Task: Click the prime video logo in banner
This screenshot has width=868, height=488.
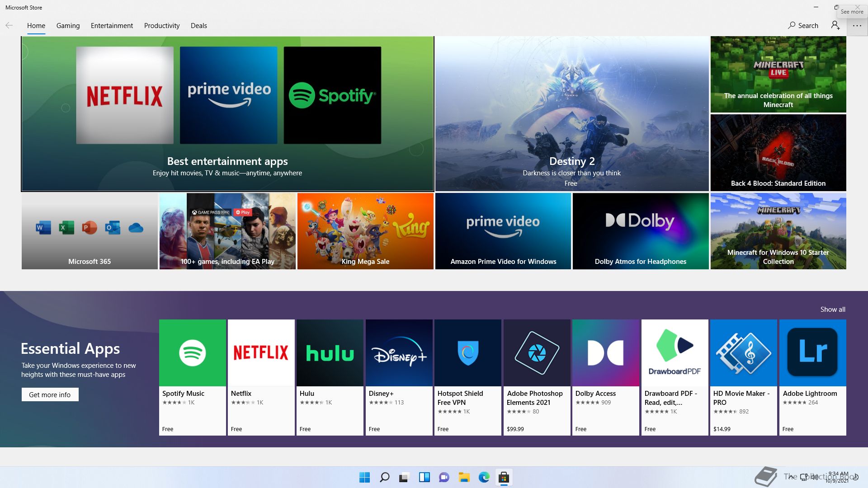Action: [x=229, y=95]
